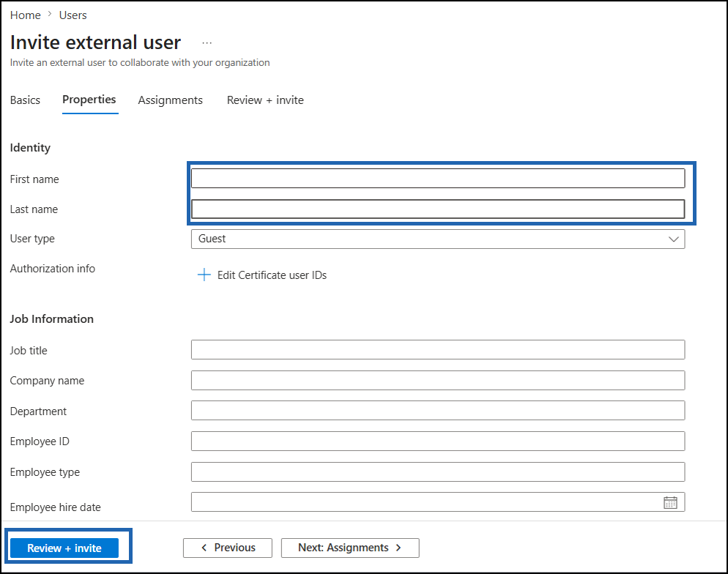Screen dimensions: 728x574
Task: Navigate to Home in the breadcrumb
Action: 26,15
